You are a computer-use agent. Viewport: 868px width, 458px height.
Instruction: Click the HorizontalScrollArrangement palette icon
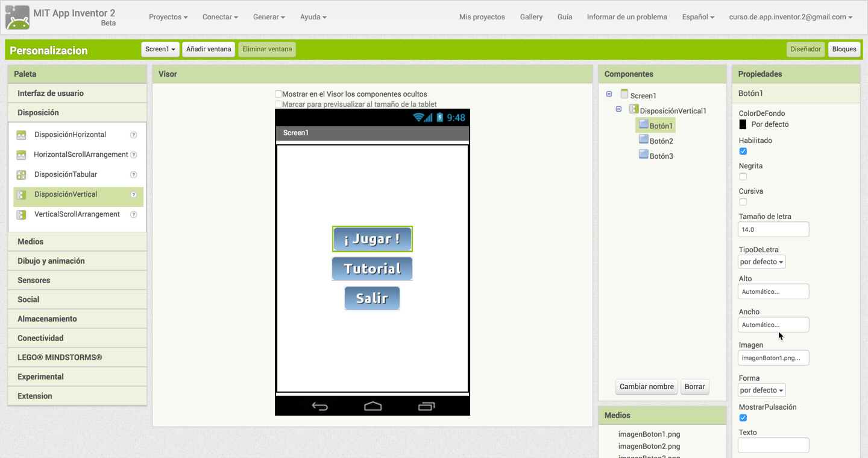(21, 155)
